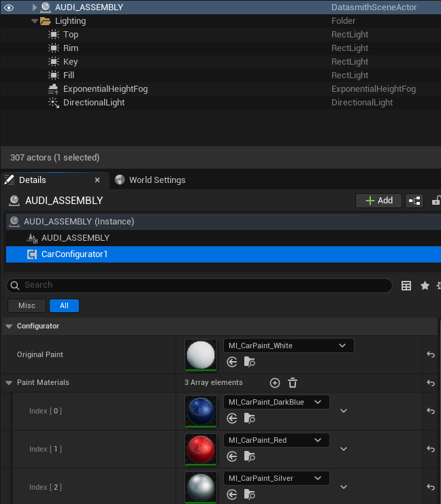
Task: Select the AUDI_ASSEMBLY scene component
Action: (223, 238)
